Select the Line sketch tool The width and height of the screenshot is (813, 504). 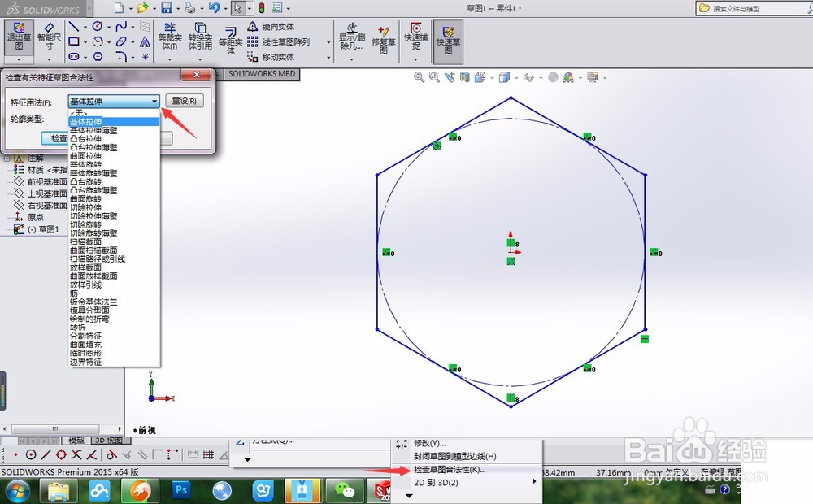pyautogui.click(x=74, y=27)
